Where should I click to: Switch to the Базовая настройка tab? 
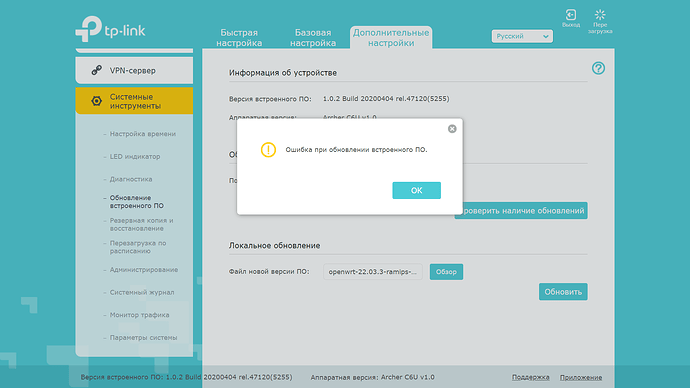click(x=313, y=38)
